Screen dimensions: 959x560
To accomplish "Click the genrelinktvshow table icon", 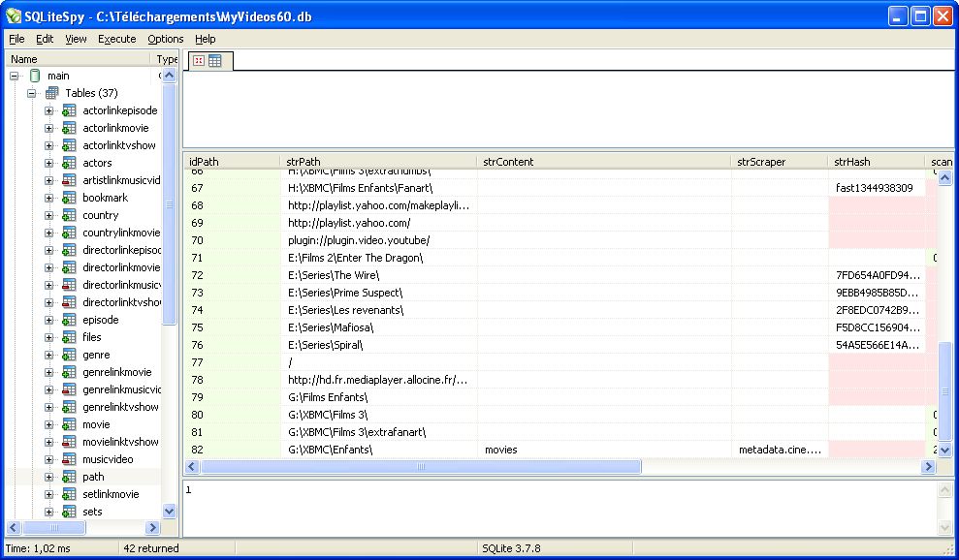I will tap(69, 407).
